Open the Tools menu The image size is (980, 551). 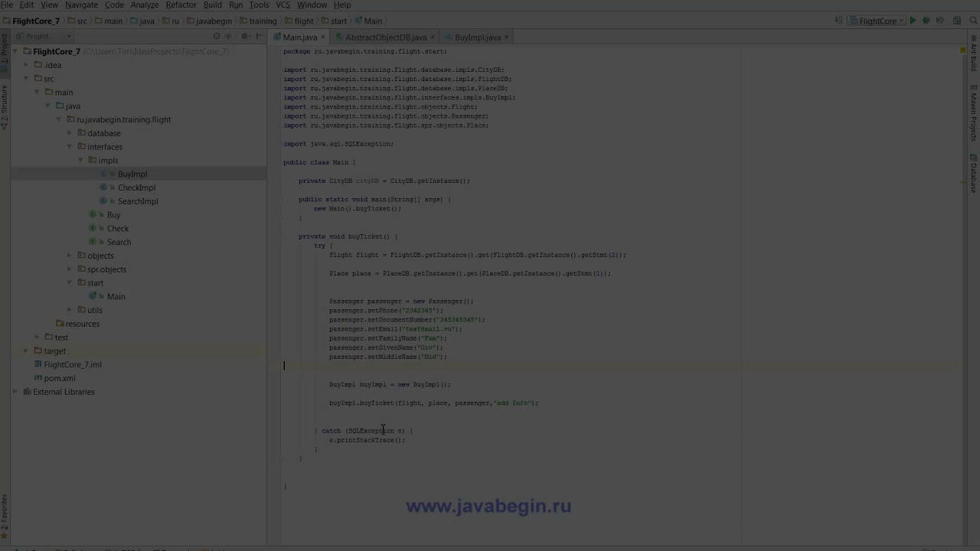point(259,5)
